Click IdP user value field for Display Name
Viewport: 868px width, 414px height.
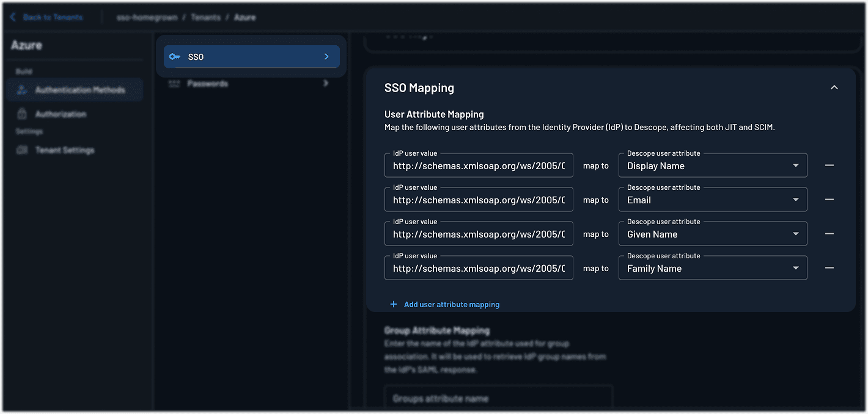point(478,165)
